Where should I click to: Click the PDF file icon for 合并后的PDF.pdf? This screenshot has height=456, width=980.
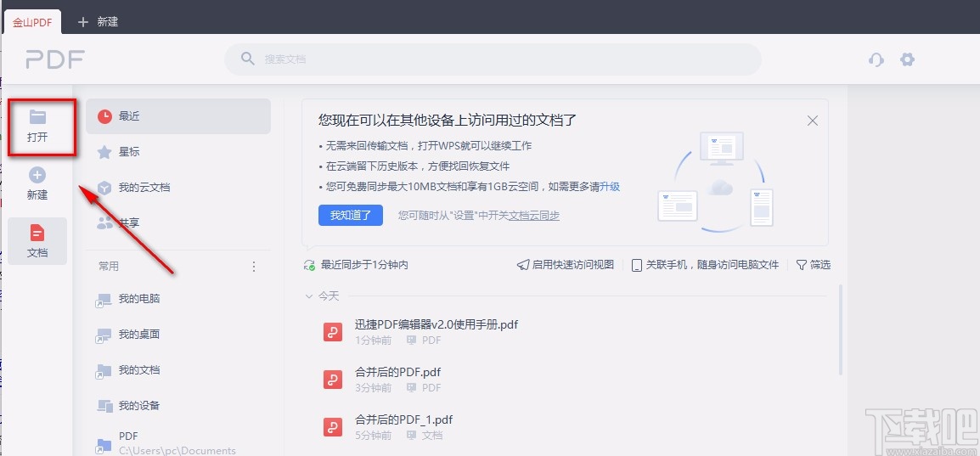pyautogui.click(x=333, y=380)
